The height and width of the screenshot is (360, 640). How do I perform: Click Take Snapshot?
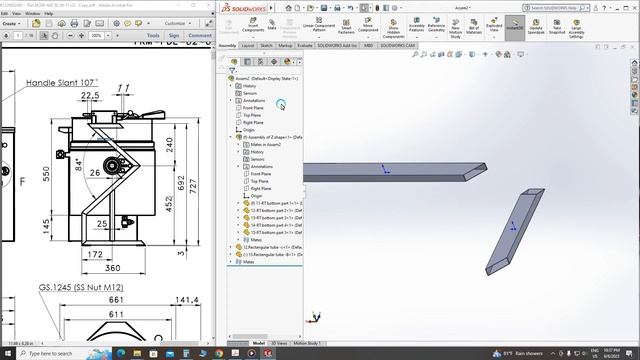[x=557, y=27]
